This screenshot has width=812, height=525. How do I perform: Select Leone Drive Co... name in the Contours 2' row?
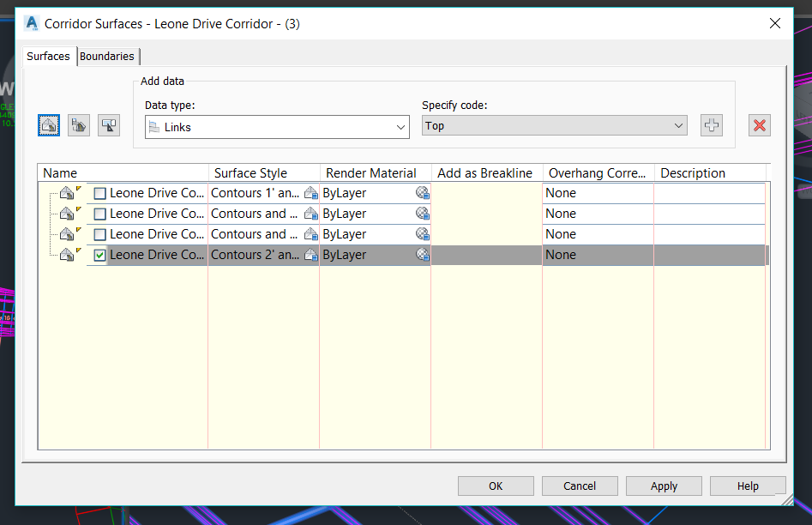click(x=157, y=255)
